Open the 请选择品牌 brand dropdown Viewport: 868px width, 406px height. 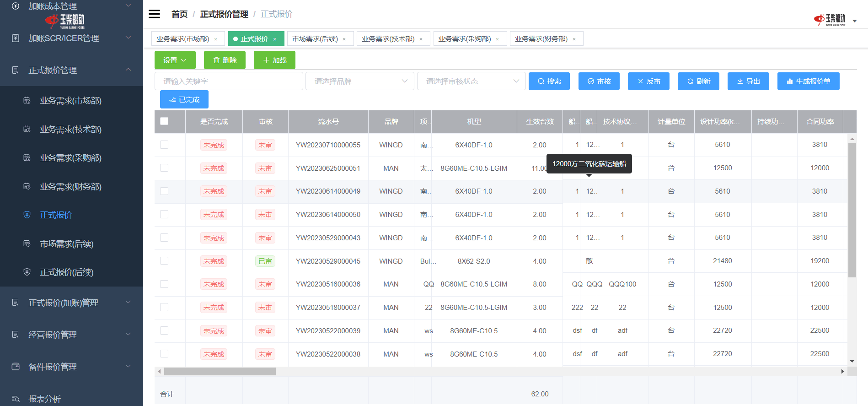tap(359, 81)
